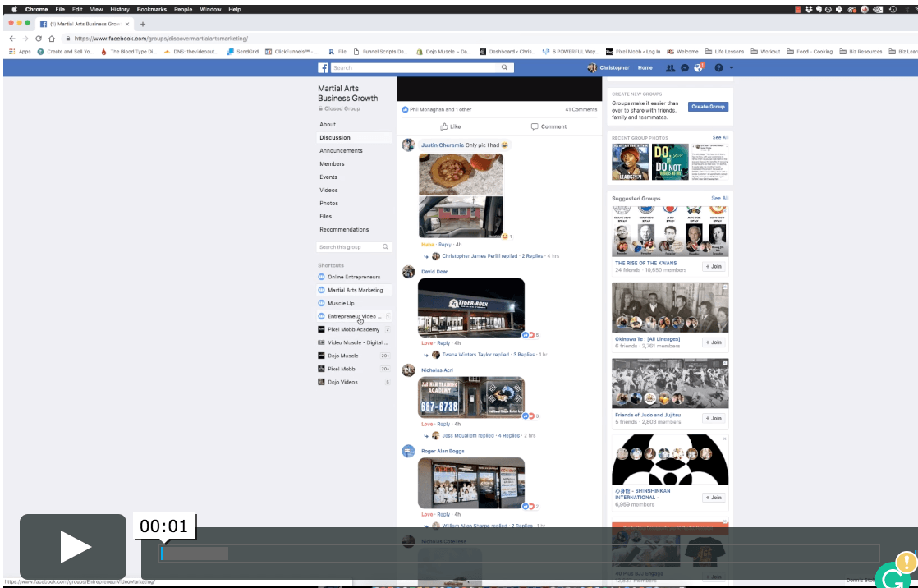
Task: Click the search magnifier icon in the Facebook header
Action: pyautogui.click(x=504, y=68)
